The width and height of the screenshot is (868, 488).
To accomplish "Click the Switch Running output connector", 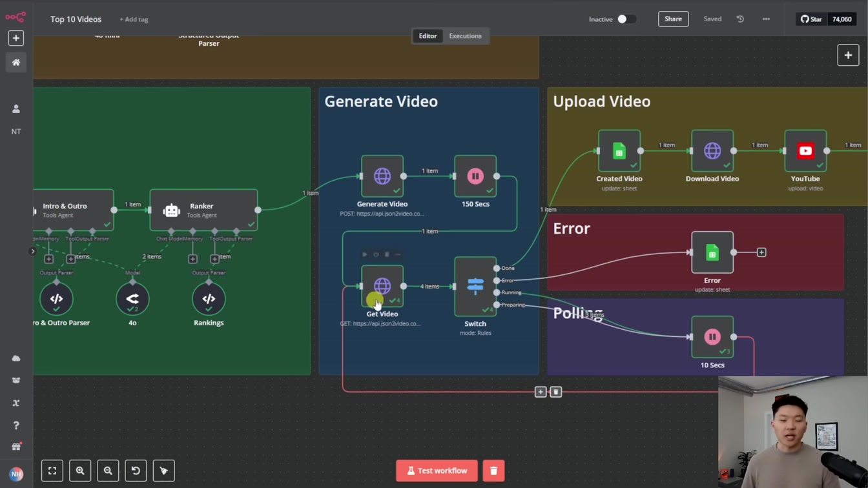I will (x=497, y=292).
